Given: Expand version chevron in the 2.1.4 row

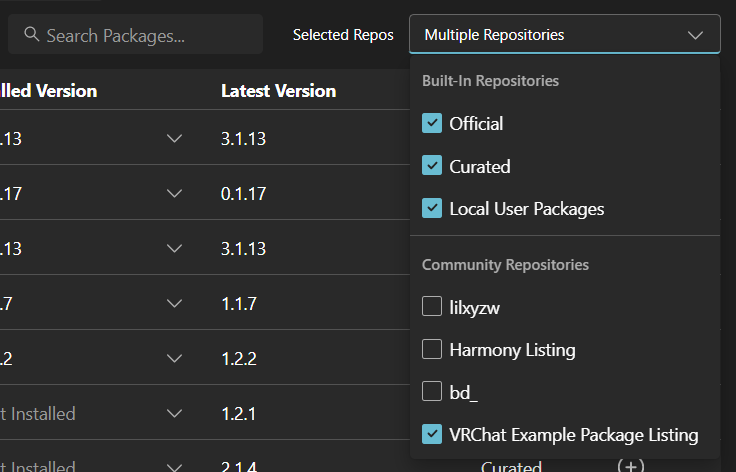Looking at the screenshot, I should tap(175, 465).
